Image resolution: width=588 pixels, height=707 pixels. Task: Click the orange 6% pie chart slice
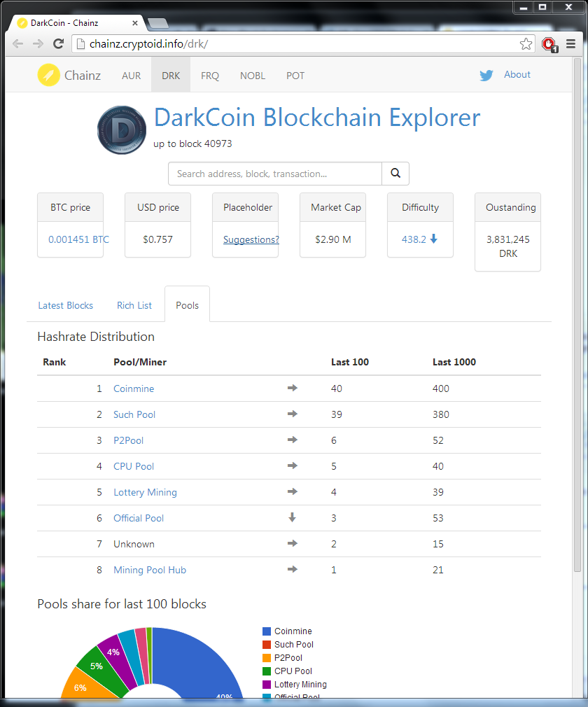pyautogui.click(x=85, y=686)
